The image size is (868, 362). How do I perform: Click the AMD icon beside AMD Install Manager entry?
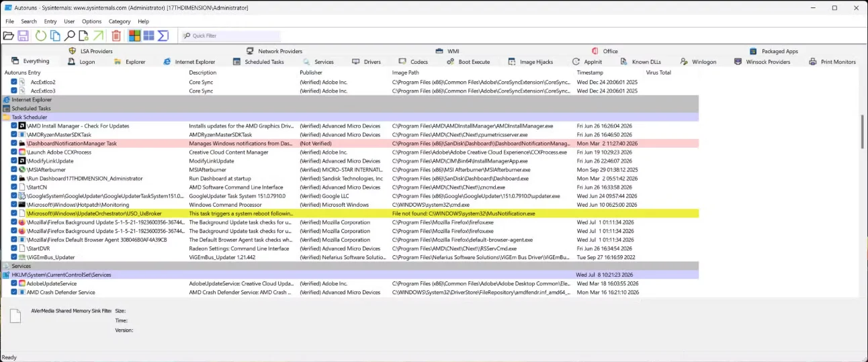pyautogui.click(x=22, y=126)
